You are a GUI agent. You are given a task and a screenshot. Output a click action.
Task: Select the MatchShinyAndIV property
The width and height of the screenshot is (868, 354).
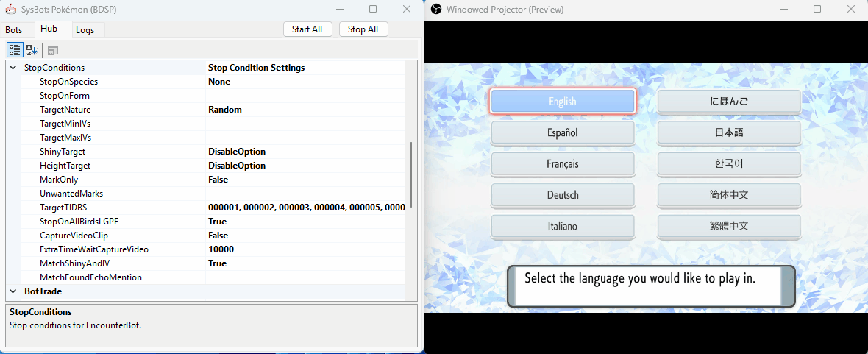[213, 263]
